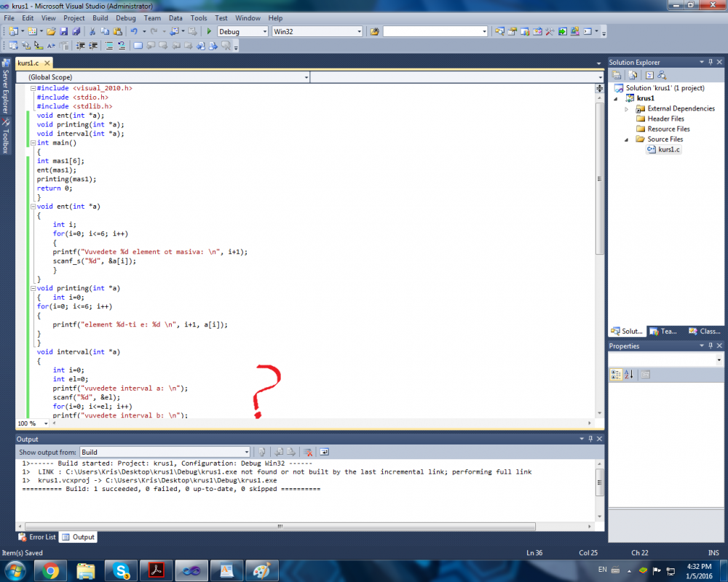Click the Windows Start button
This screenshot has width=728, height=582.
(15, 570)
